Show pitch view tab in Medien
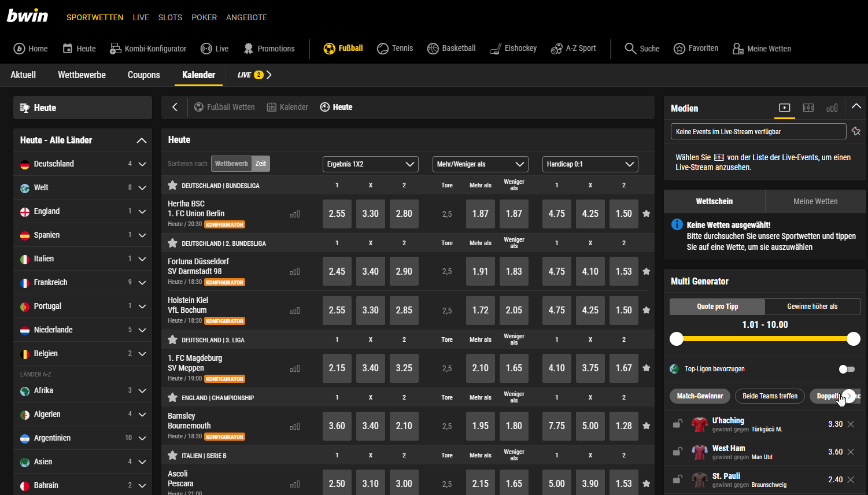868x495 pixels. point(808,108)
